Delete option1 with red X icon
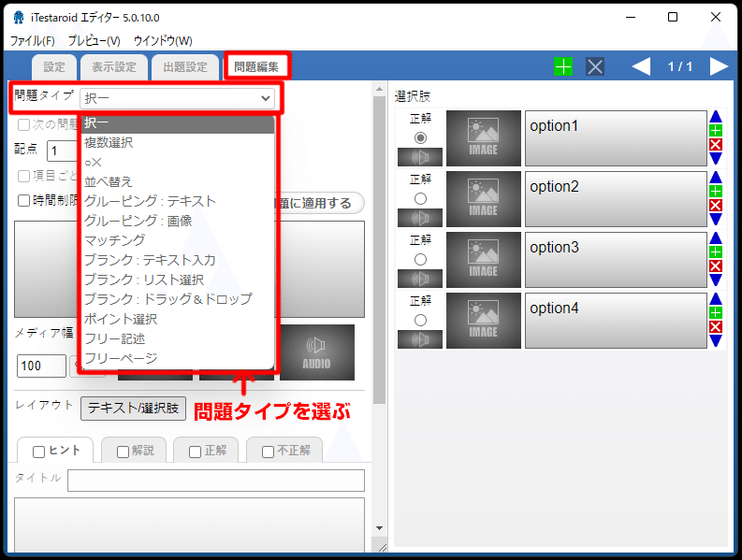Viewport: 742px width, 560px height. click(x=716, y=144)
